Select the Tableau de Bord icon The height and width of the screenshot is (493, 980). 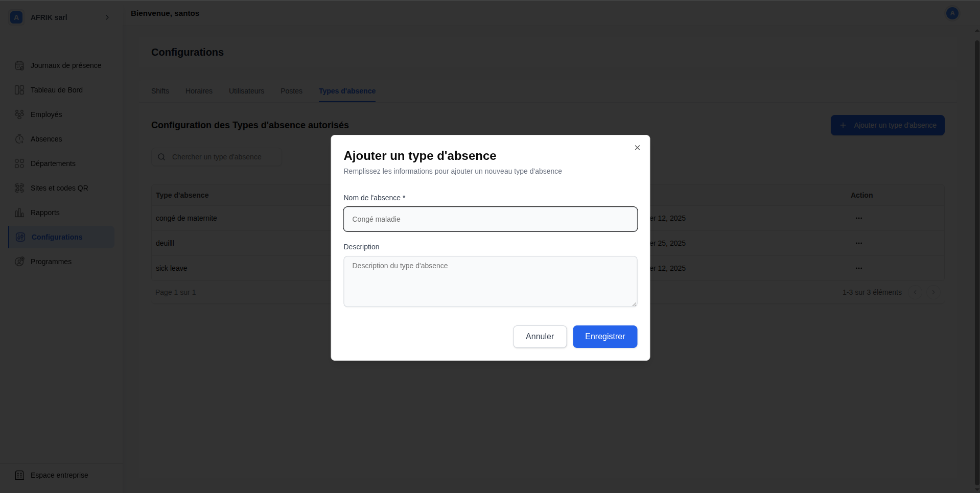(x=19, y=90)
